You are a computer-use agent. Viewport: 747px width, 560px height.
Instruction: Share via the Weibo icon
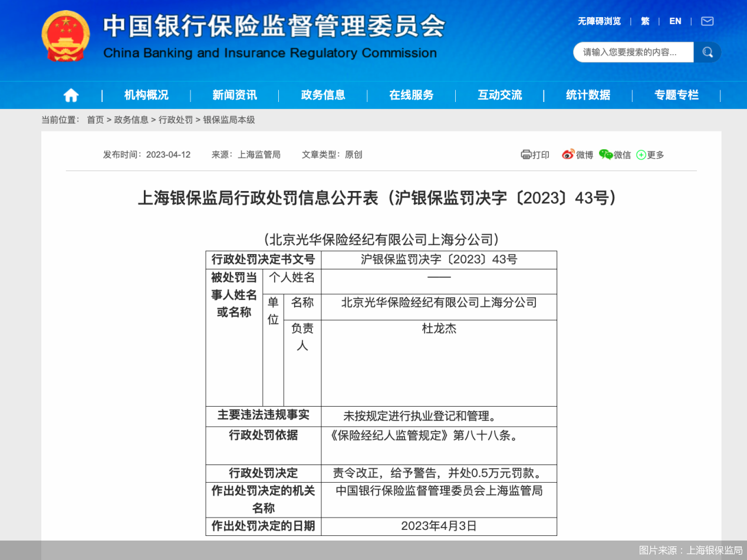(568, 154)
